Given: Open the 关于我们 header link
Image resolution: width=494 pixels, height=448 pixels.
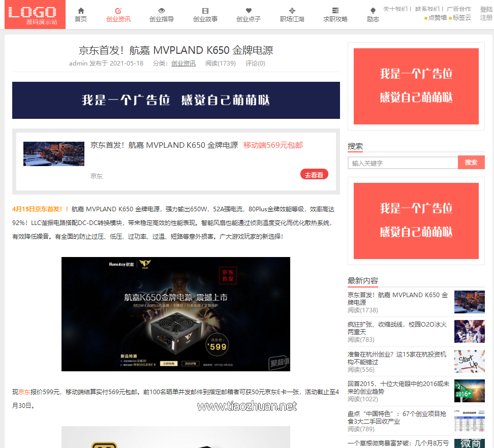Looking at the screenshot, I should 395,9.
